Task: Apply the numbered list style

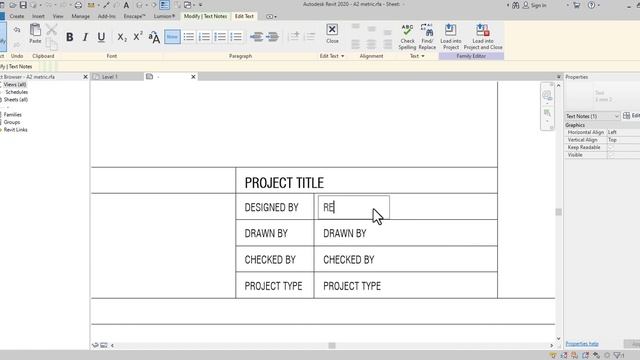Action: click(x=204, y=37)
